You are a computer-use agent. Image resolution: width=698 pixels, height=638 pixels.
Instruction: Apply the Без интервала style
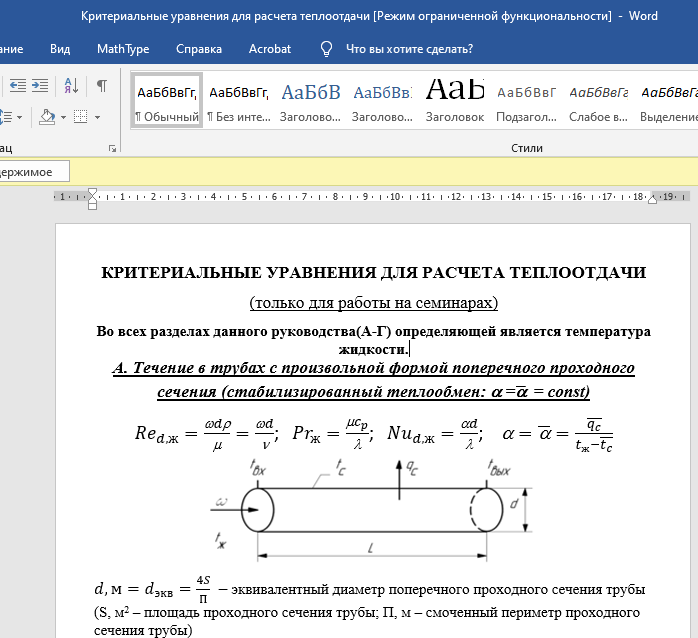pyautogui.click(x=238, y=101)
